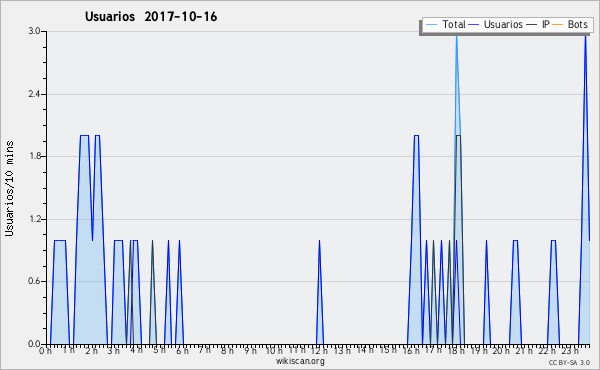Viewport: 600px width, 370px height.
Task: Click the Usuarios/10 mins axis title
Action: click(9, 188)
